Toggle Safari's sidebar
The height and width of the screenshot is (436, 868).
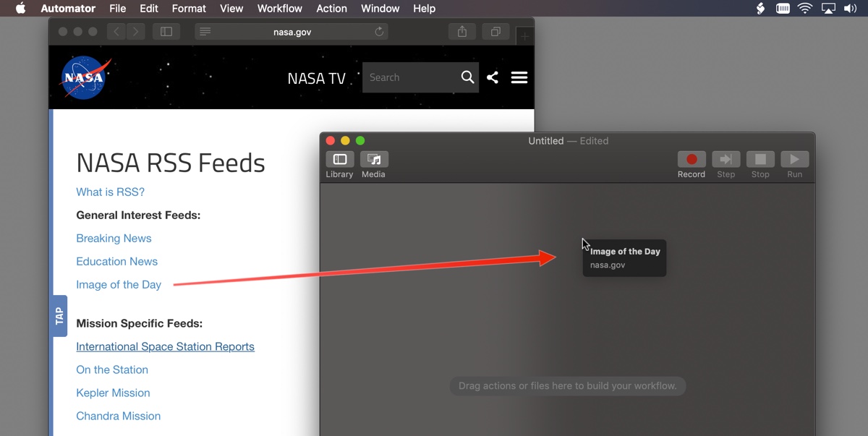(x=166, y=32)
